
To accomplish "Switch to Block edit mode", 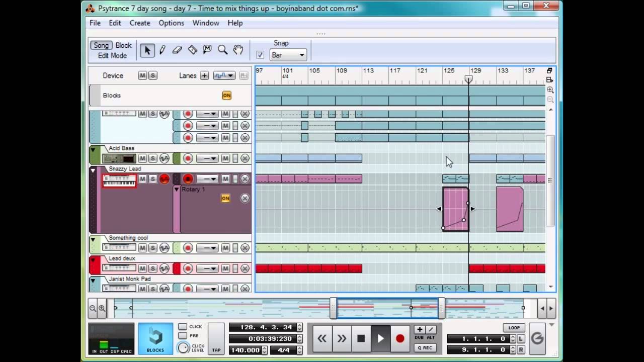I will [x=124, y=45].
